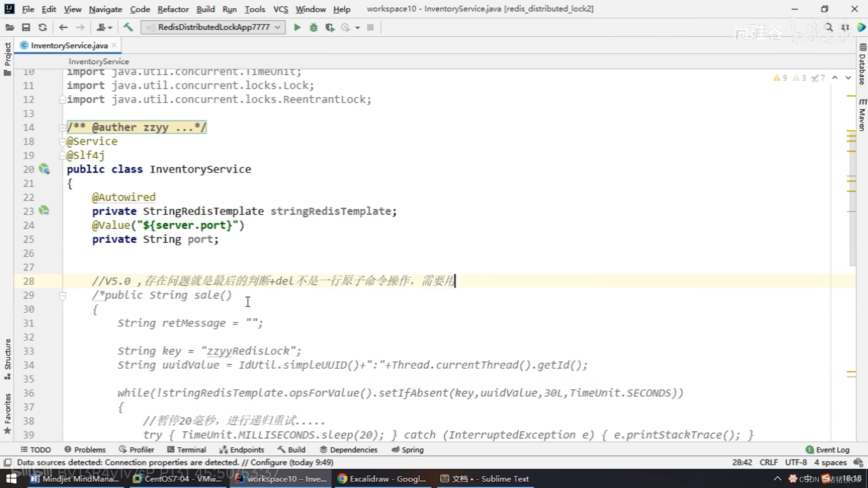Open profiler run dropdown arrow
The height and width of the screenshot is (488, 868).
coord(357,28)
